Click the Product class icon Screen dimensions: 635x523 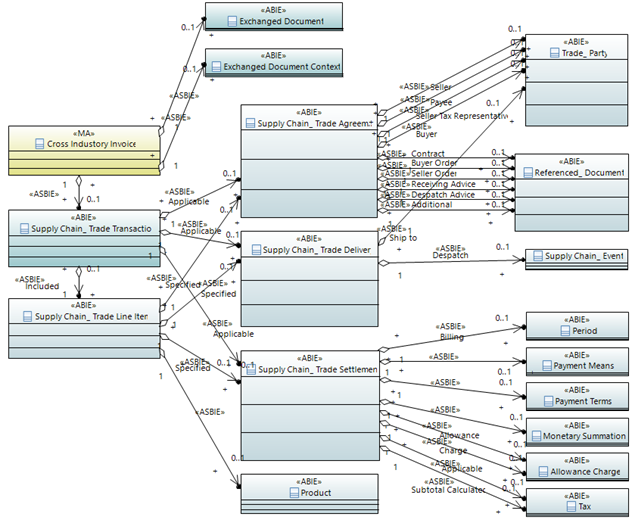(x=294, y=493)
